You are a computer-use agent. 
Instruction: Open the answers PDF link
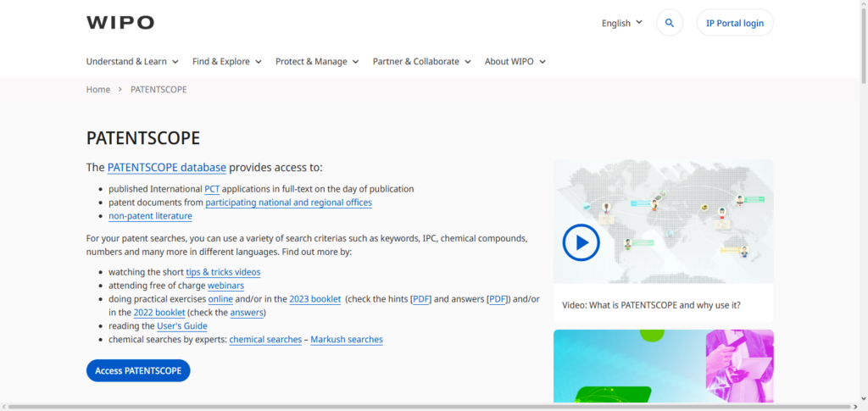click(498, 299)
